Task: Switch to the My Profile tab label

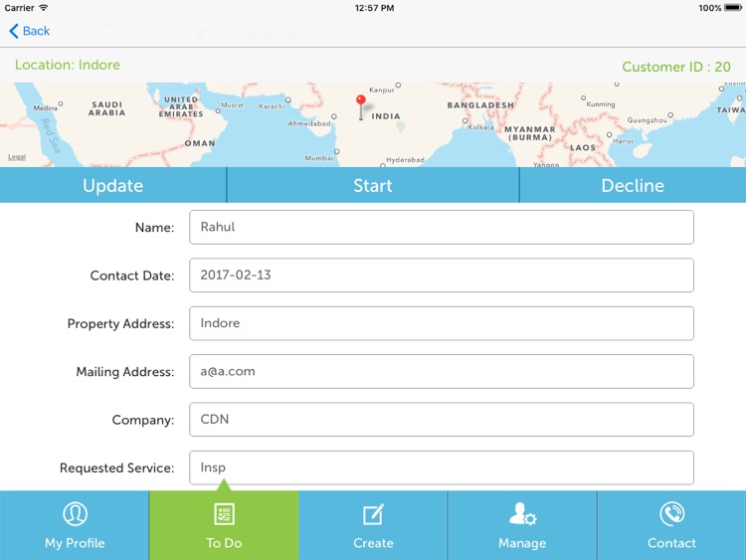Action: tap(75, 543)
